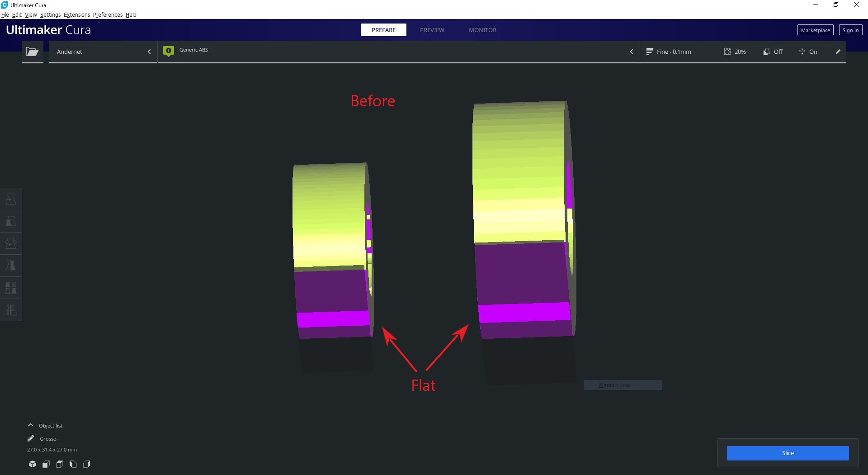Click Sign in

point(850,30)
